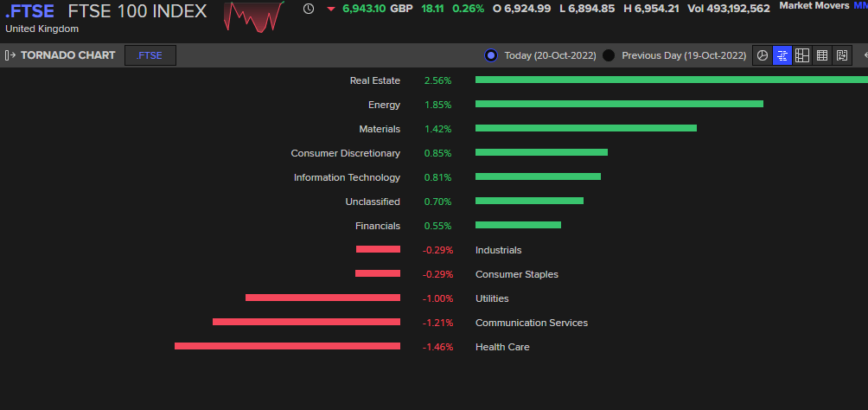Click the clock icon next to the price
The height and width of the screenshot is (410, 868).
point(309,9)
